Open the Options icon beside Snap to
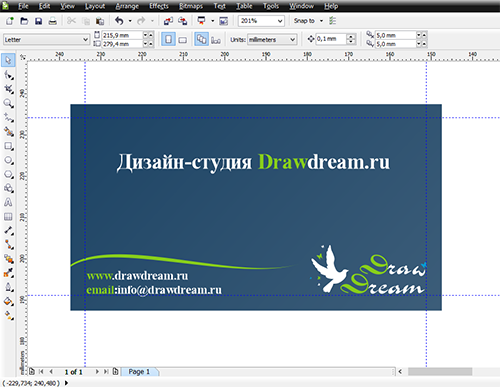Image resolution: width=500 pixels, height=387 pixels. pyautogui.click(x=332, y=21)
